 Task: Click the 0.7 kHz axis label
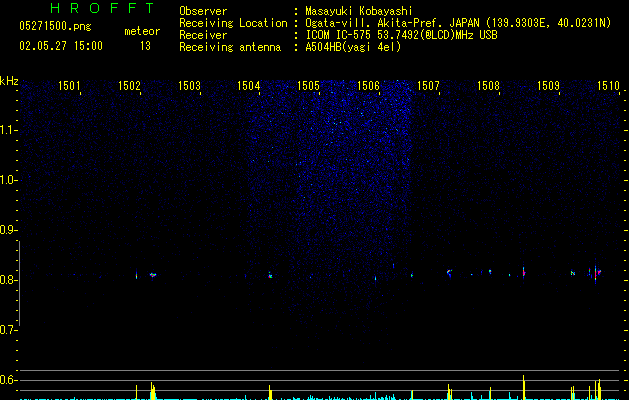pyautogui.click(x=8, y=330)
